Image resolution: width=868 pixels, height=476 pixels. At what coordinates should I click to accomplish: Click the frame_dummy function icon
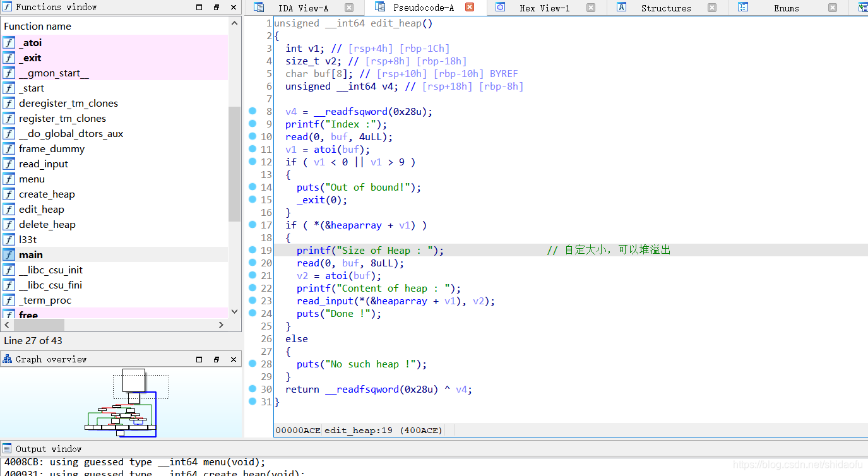(x=9, y=149)
